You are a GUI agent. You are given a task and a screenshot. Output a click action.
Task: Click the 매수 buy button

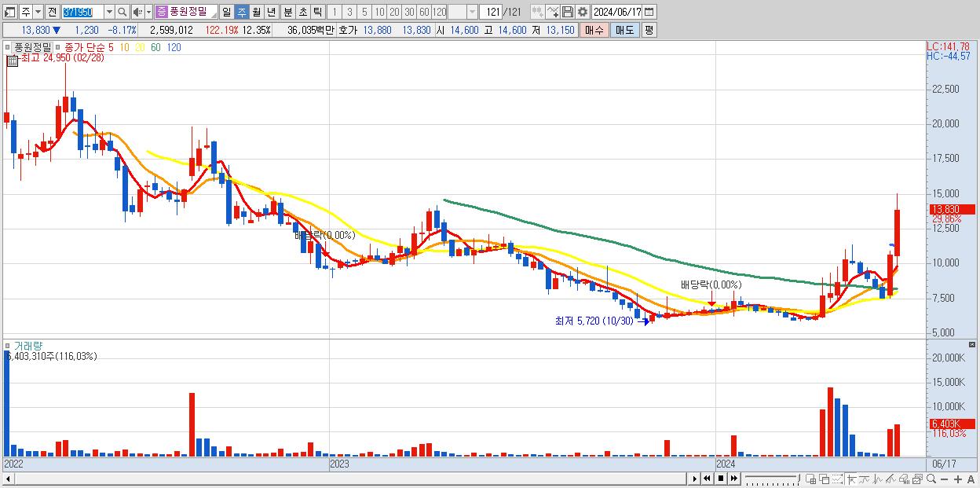[x=594, y=30]
